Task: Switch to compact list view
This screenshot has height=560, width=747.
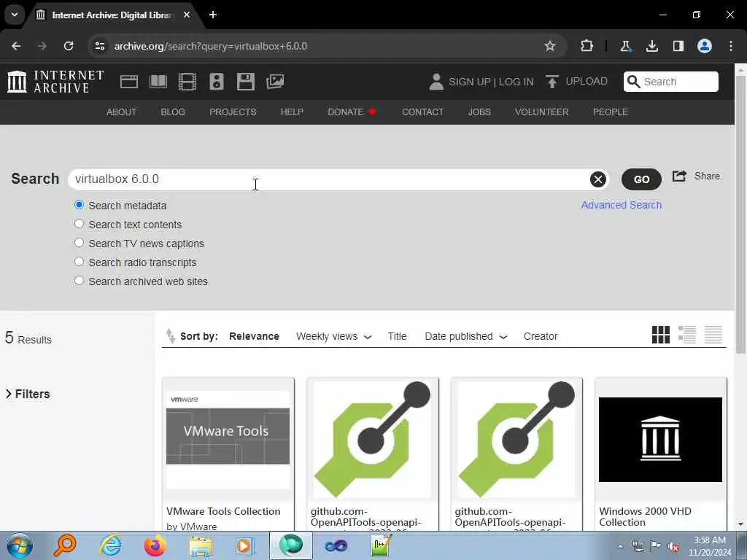Action: click(713, 334)
